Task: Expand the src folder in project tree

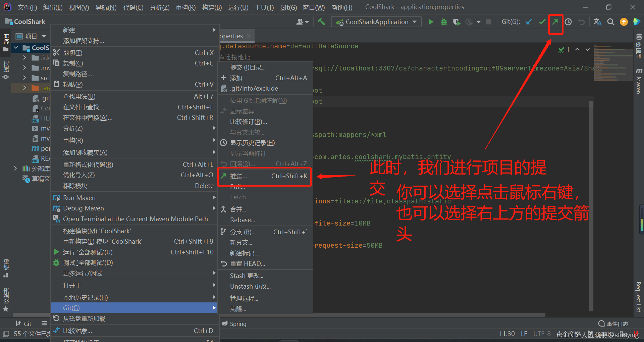Action: (x=24, y=78)
